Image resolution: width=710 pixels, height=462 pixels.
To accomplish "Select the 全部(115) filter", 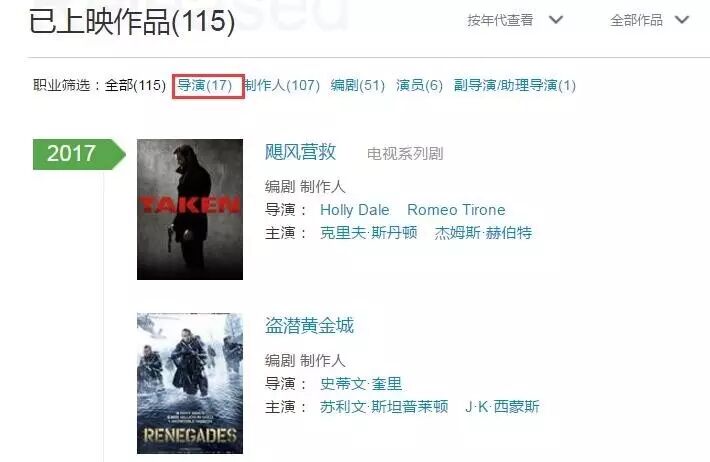I will click(135, 85).
